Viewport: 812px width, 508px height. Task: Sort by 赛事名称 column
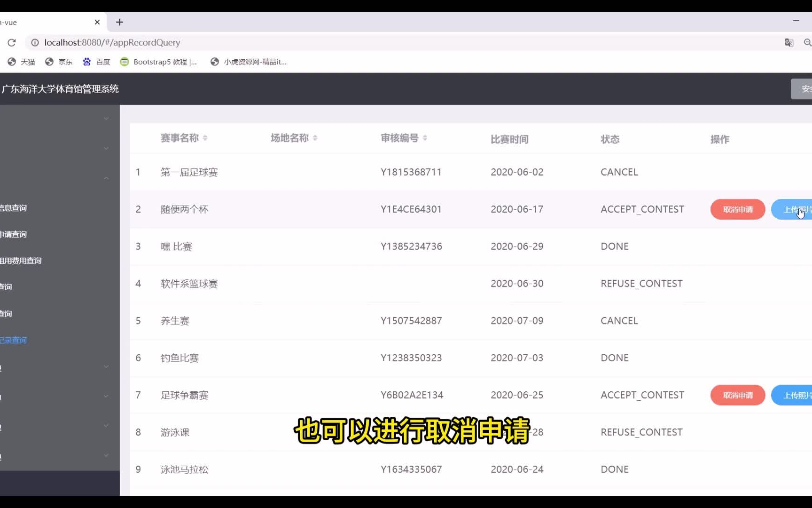pyautogui.click(x=205, y=138)
